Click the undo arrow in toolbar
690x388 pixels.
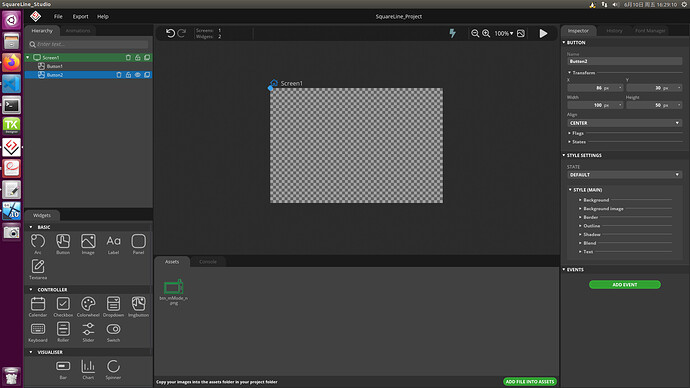point(170,33)
